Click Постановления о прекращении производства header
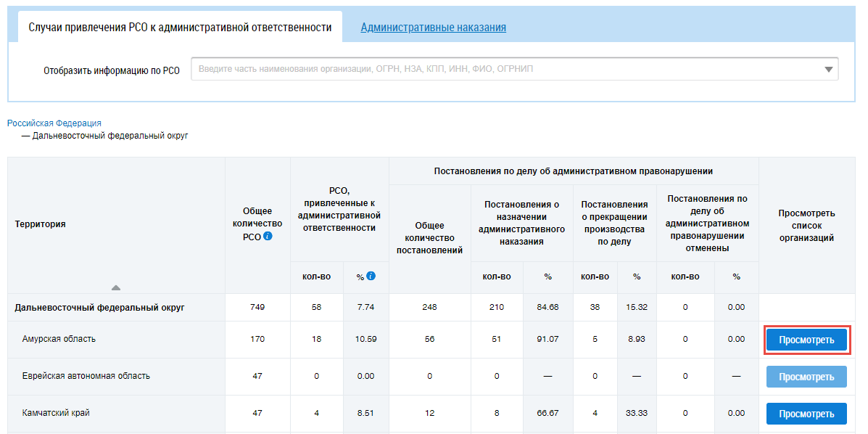 pos(614,223)
